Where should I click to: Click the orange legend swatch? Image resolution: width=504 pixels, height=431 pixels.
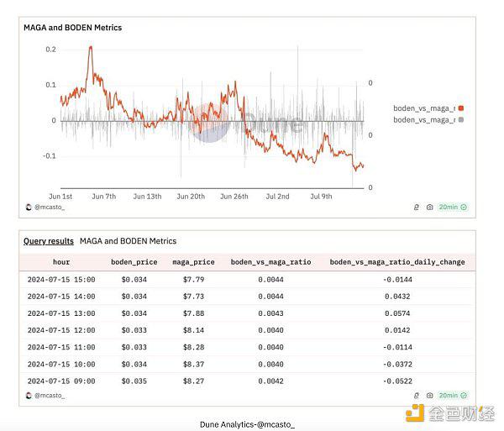coord(461,108)
